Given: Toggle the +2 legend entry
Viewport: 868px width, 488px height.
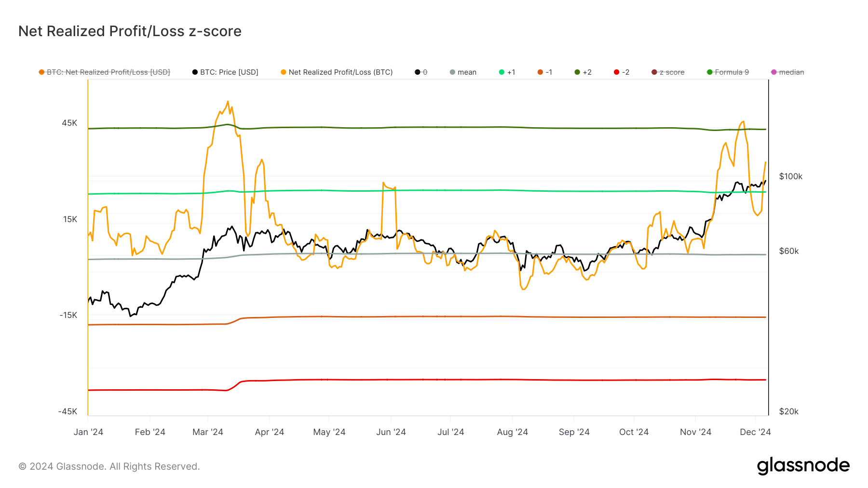Looking at the screenshot, I should (x=583, y=72).
